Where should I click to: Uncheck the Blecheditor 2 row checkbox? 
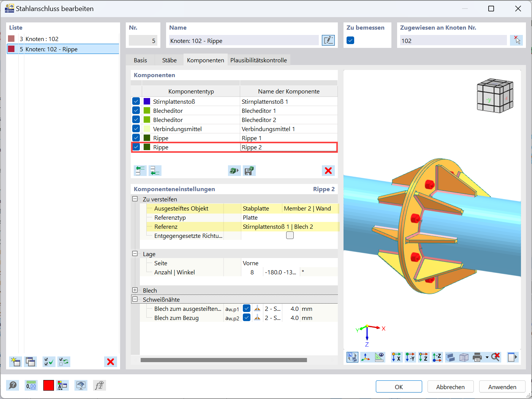[x=136, y=120]
